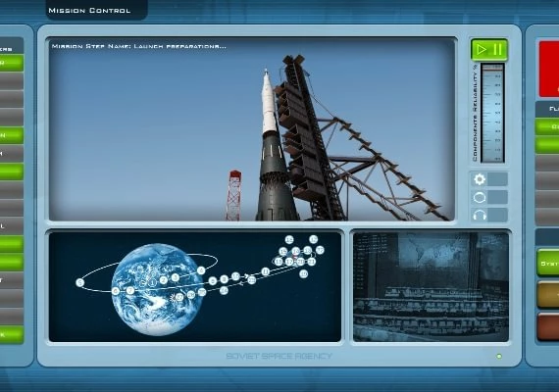The height and width of the screenshot is (392, 559).
Task: Select mission step marker 20
Action: (301, 262)
